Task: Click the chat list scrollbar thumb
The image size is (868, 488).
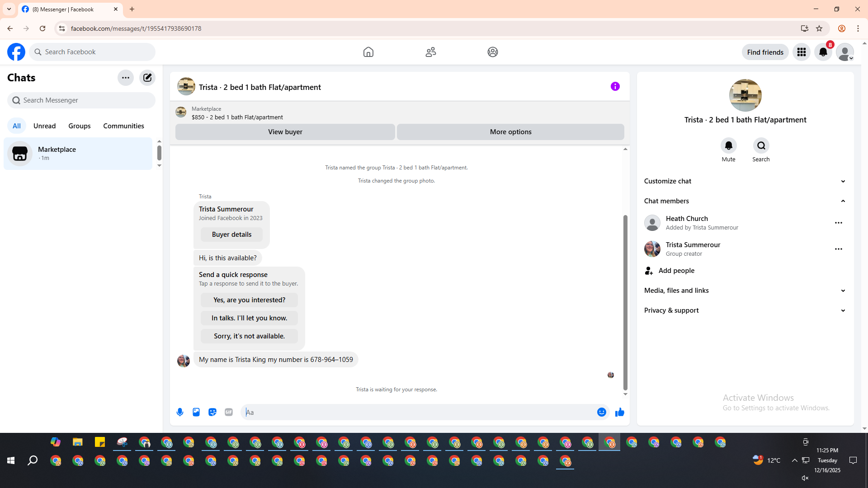Action: (x=159, y=153)
